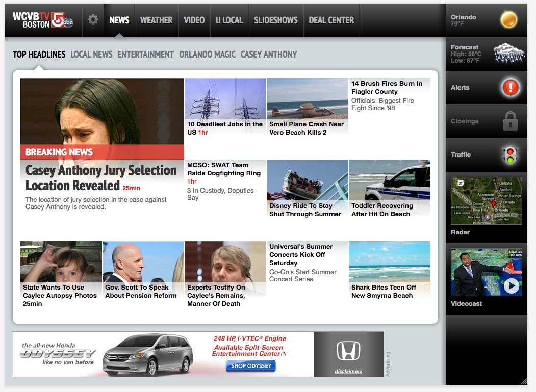Open the Alerts sidebar panel label

(x=460, y=88)
